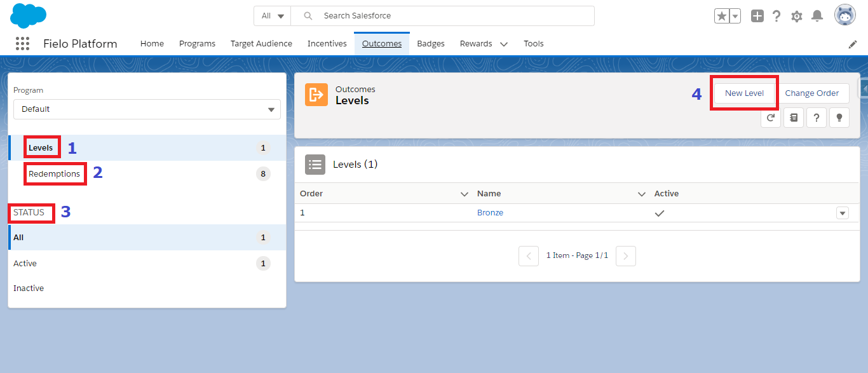
Task: Open Global Actions plus icon
Action: [757, 16]
